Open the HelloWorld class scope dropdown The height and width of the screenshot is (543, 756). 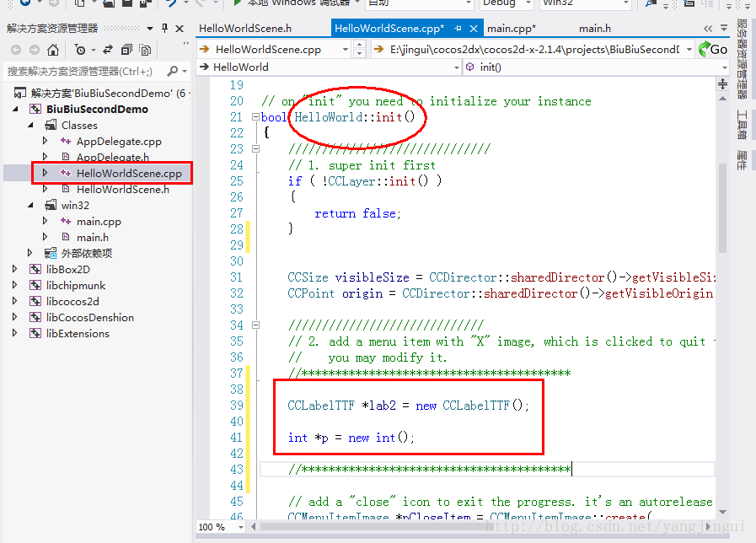click(x=456, y=67)
